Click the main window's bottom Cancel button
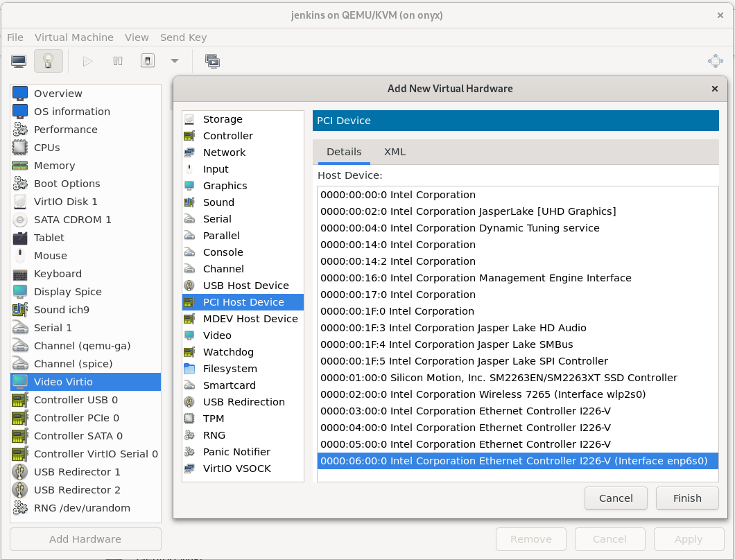 610,539
